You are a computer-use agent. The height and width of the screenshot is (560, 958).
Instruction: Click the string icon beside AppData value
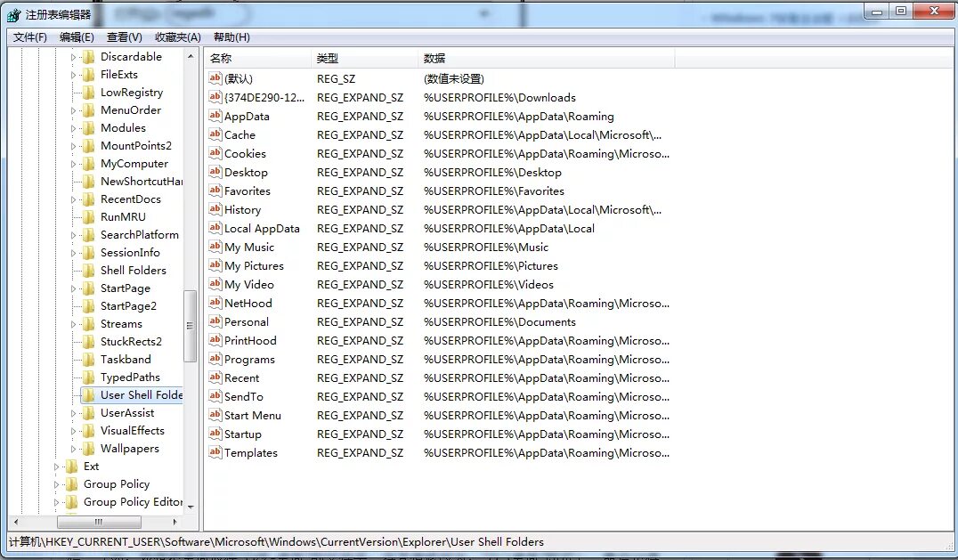215,116
